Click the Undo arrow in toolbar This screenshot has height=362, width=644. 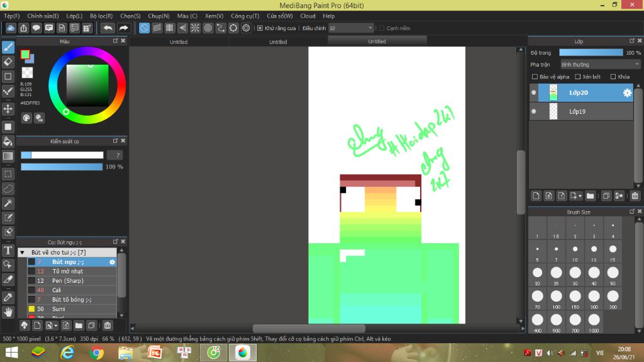108,28
